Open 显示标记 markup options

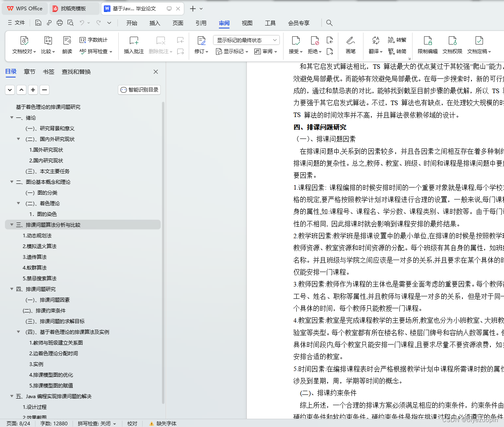[x=232, y=52]
